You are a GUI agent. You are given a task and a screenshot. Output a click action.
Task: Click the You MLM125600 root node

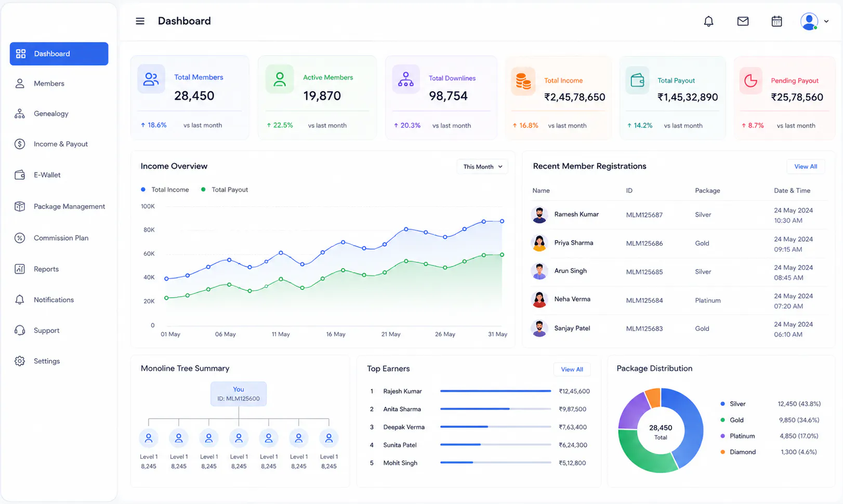click(x=239, y=394)
